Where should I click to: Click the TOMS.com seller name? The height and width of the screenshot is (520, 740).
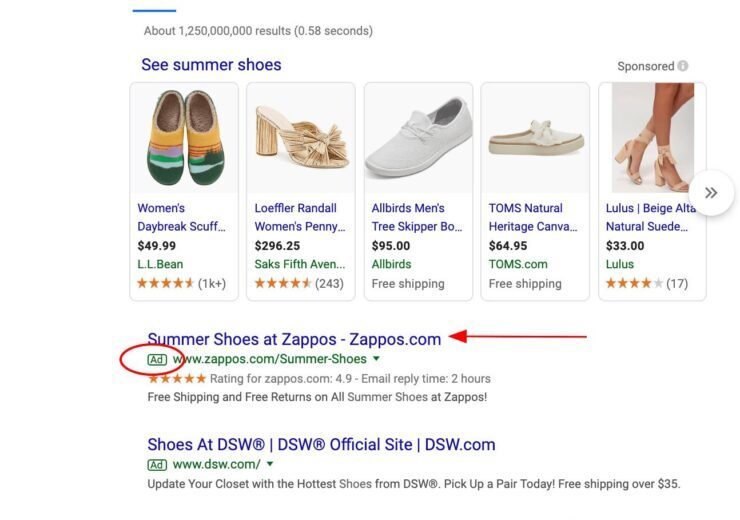tap(518, 264)
